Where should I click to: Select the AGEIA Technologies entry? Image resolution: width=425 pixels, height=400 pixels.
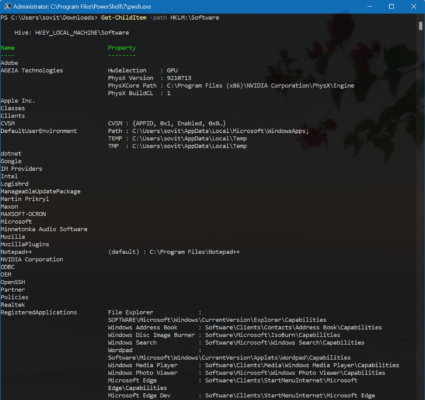coord(32,70)
